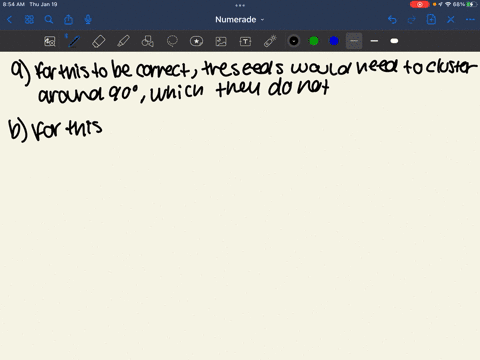Select the medium stroke width

click(x=374, y=41)
